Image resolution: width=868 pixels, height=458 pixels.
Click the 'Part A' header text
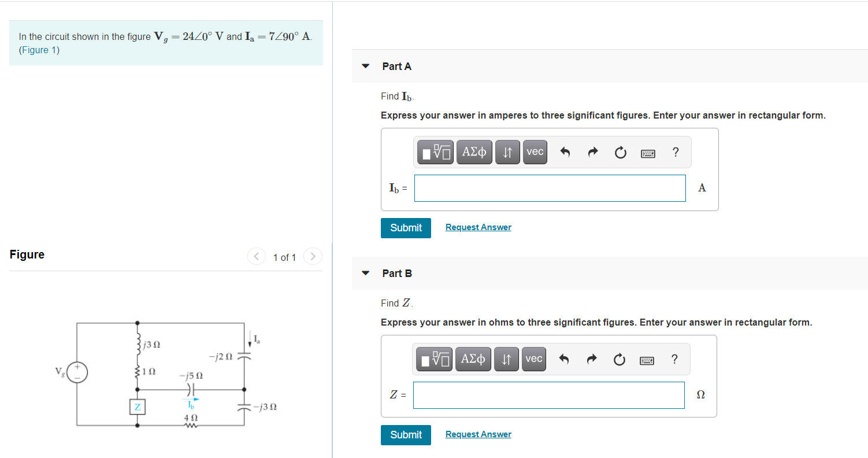397,67
